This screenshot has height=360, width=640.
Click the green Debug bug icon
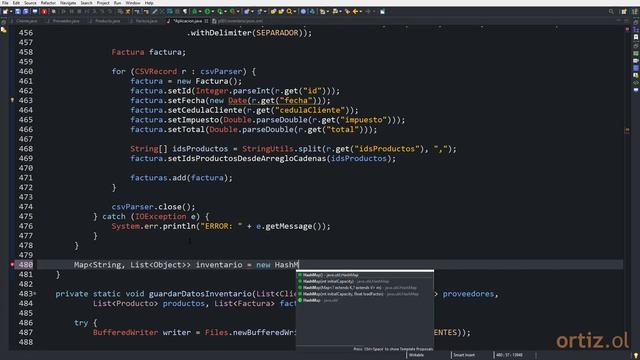pos(194,11)
